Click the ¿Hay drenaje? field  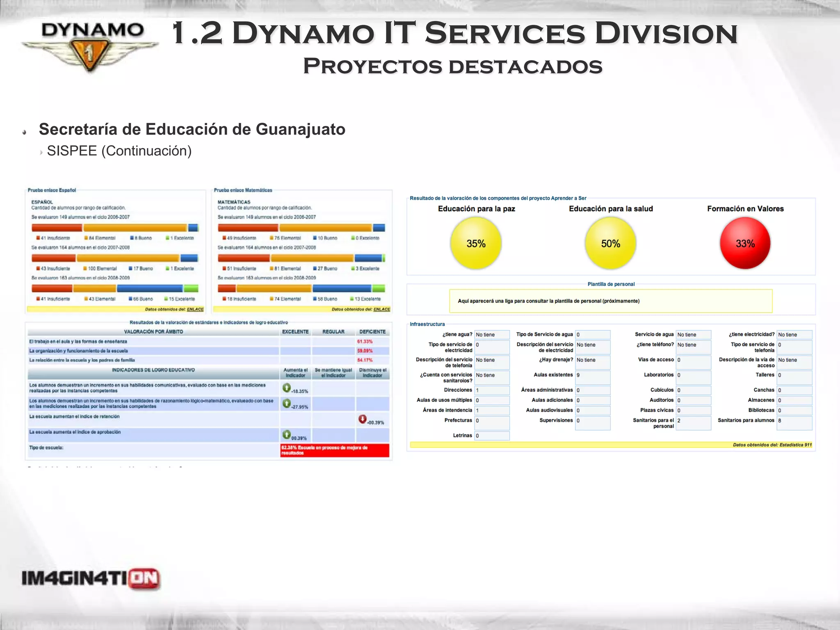(593, 363)
